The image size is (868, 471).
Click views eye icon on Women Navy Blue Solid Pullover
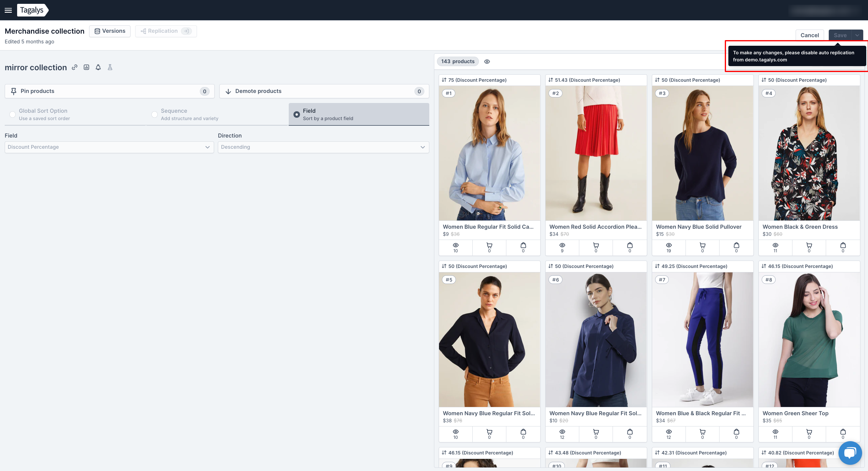[x=669, y=245]
